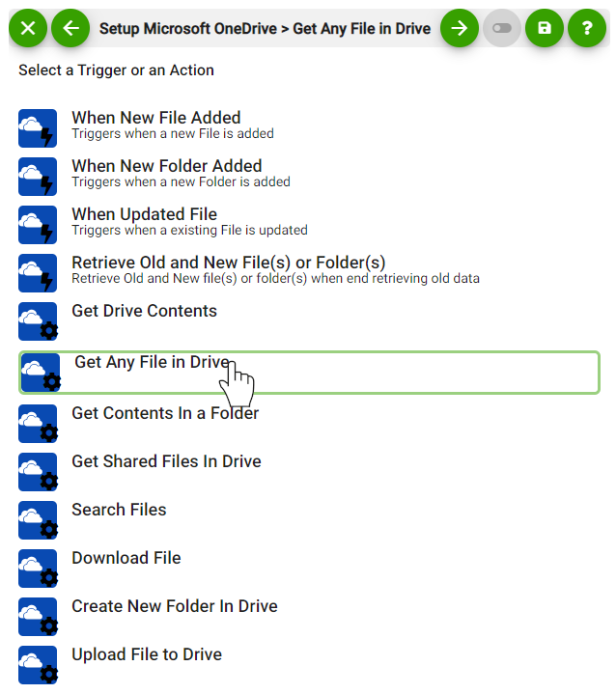Click 'Triggers when a new File is added' description
Viewport: 616px width, 694px height.
(173, 133)
